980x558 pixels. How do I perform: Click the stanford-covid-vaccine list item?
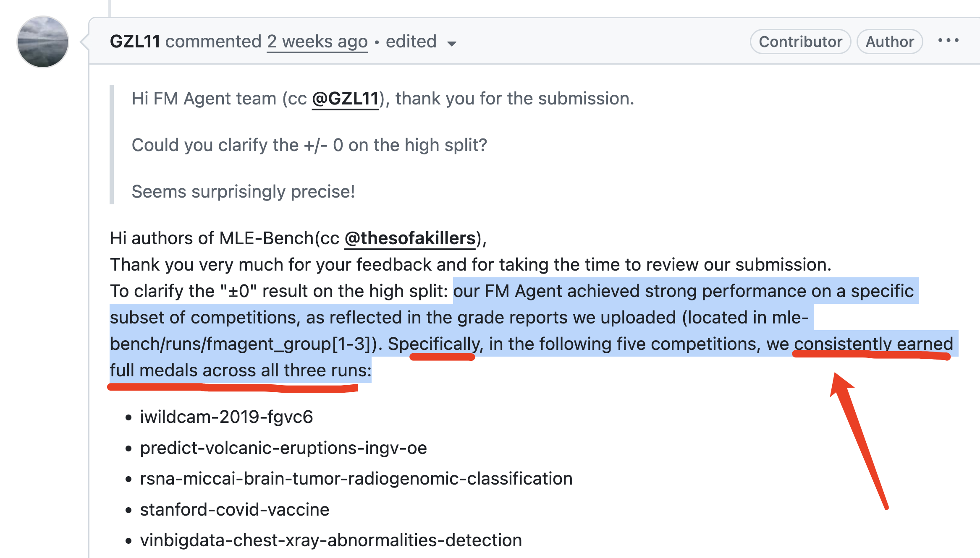pyautogui.click(x=235, y=510)
